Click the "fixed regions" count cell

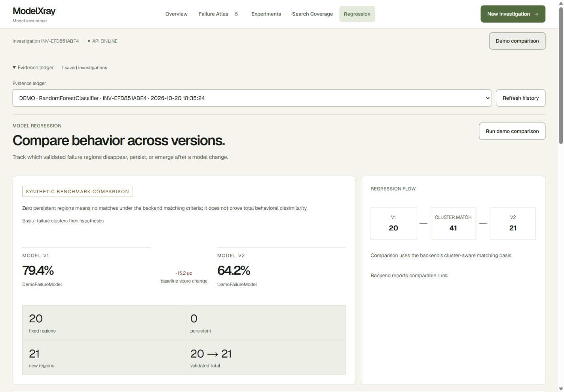click(x=103, y=323)
